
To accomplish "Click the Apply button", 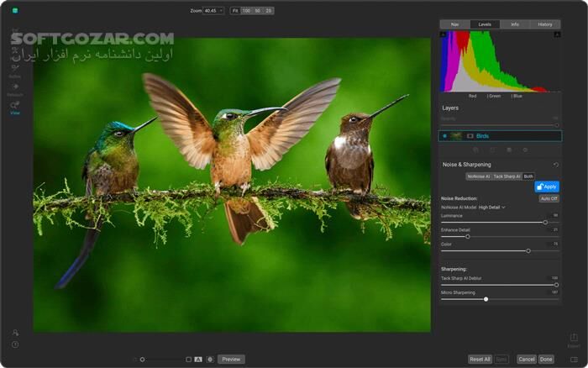I will point(547,187).
